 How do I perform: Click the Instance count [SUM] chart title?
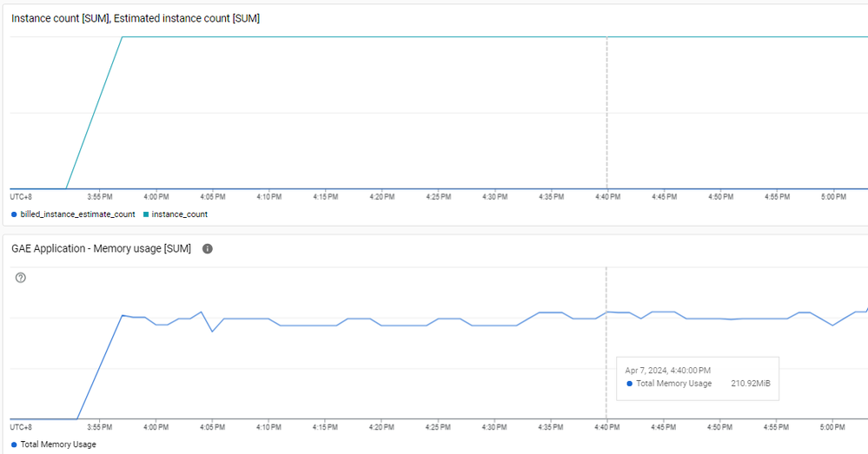click(x=136, y=18)
